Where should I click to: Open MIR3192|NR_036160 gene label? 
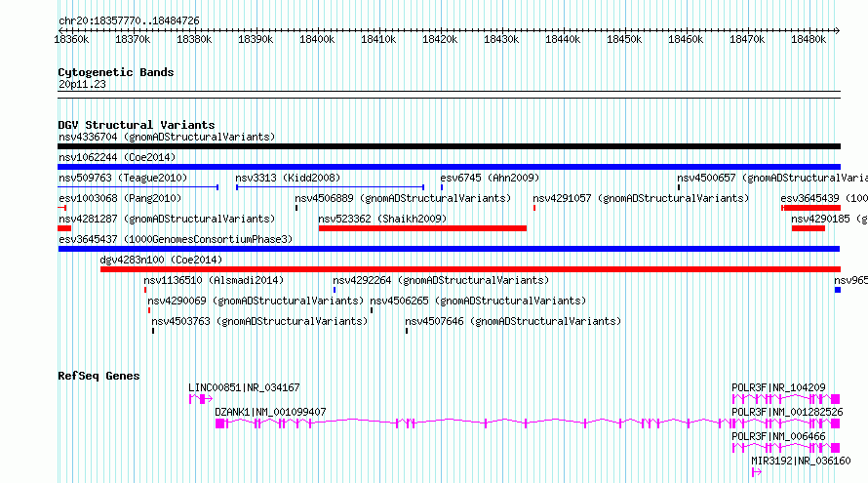coord(801,461)
